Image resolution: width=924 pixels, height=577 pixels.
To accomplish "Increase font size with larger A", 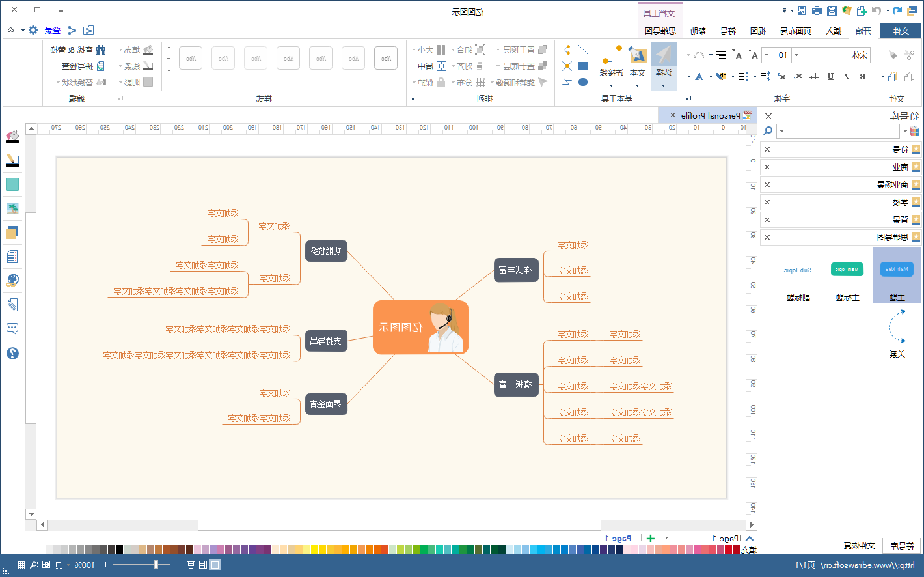I will tap(753, 55).
